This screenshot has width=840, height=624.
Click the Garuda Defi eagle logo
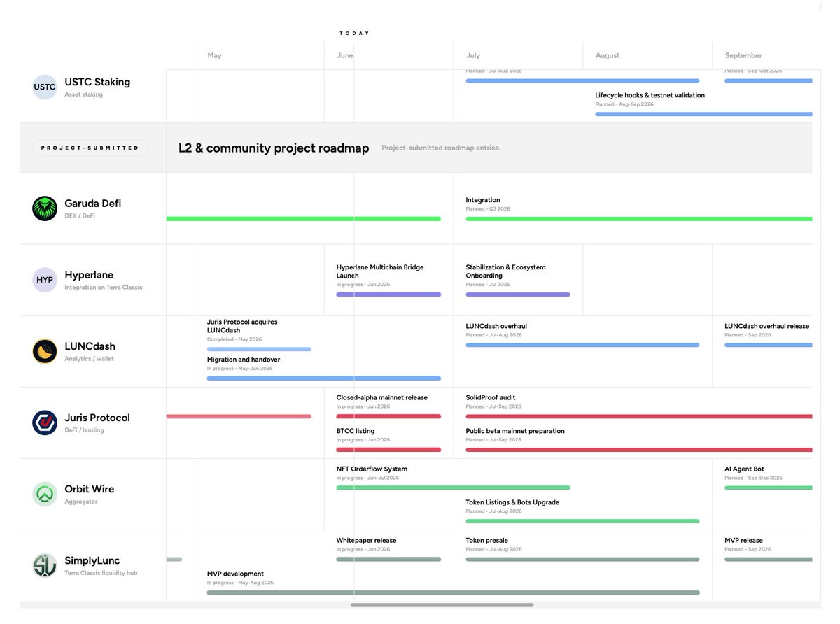coord(45,208)
